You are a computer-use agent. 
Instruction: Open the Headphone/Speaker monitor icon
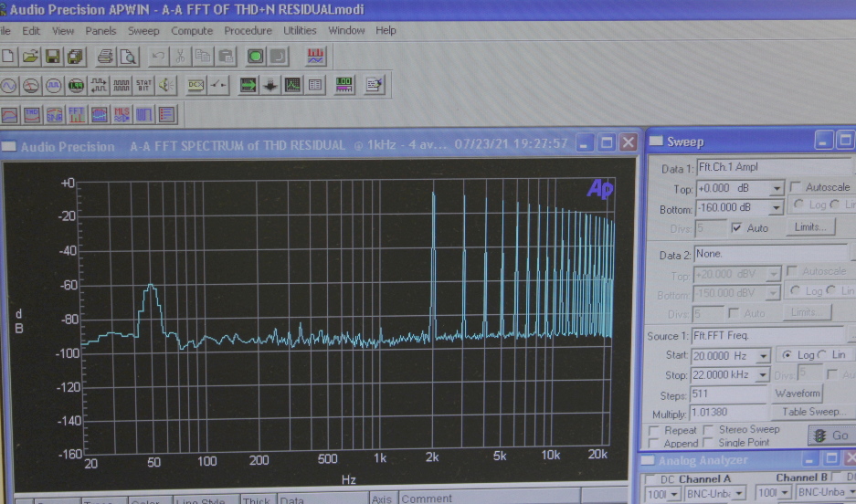coord(166,85)
